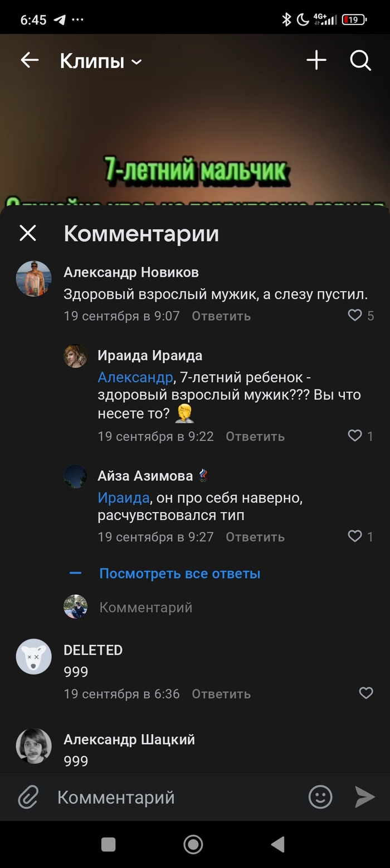Open search with the magnifier icon

coord(360,60)
